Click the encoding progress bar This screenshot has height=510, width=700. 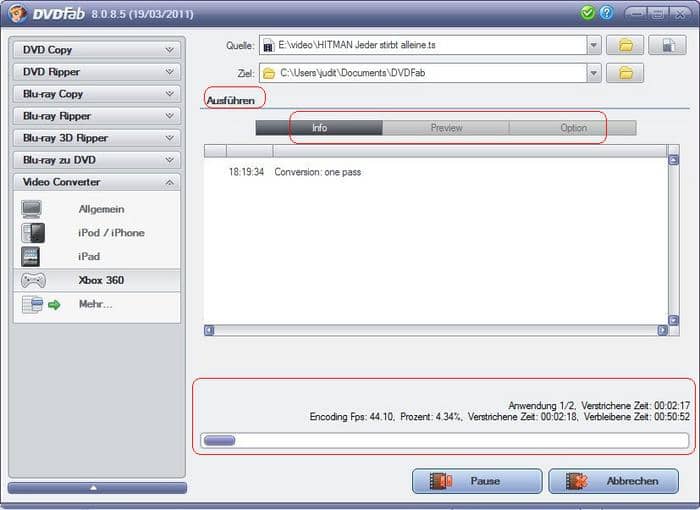[x=445, y=440]
